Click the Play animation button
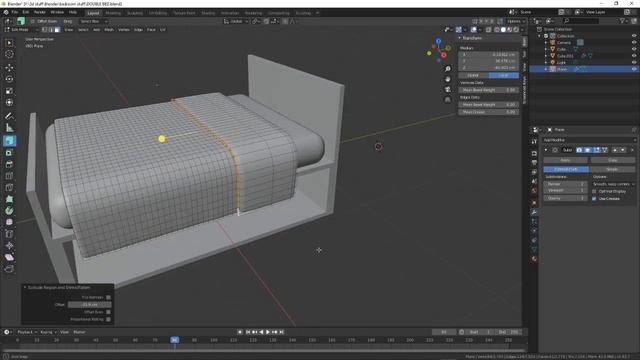This screenshot has height=360, width=640. tap(268, 332)
